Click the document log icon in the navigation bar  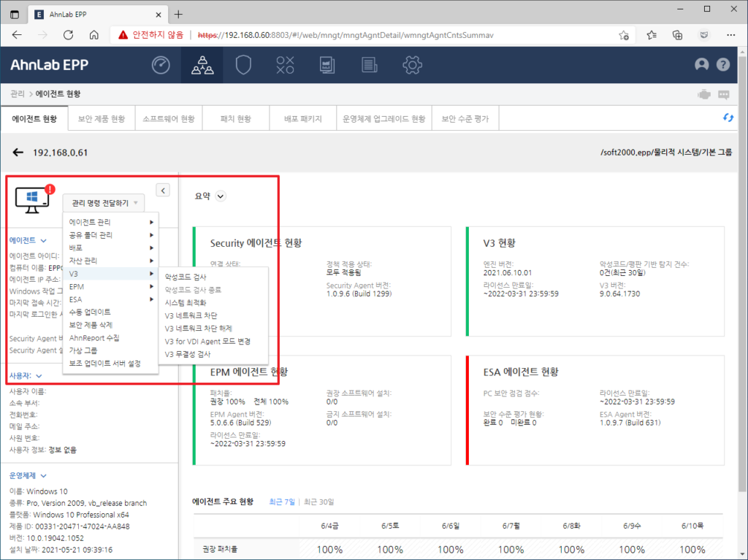(x=370, y=64)
